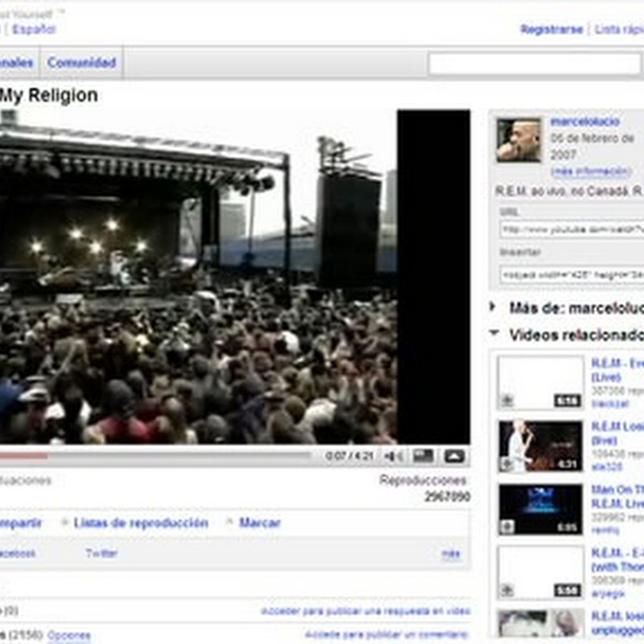Click the flag icon beside Marcar

(229, 522)
